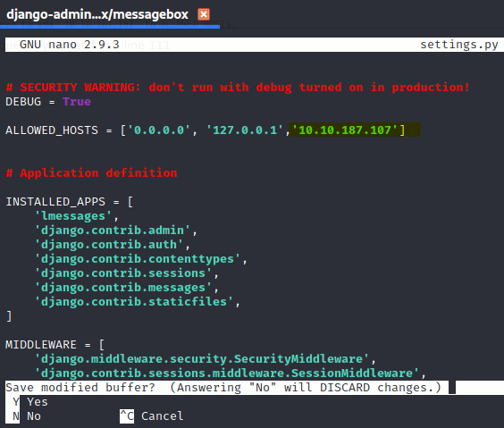
Task: Click the 'django.contrib.sessions' app entry
Action: (x=123, y=273)
